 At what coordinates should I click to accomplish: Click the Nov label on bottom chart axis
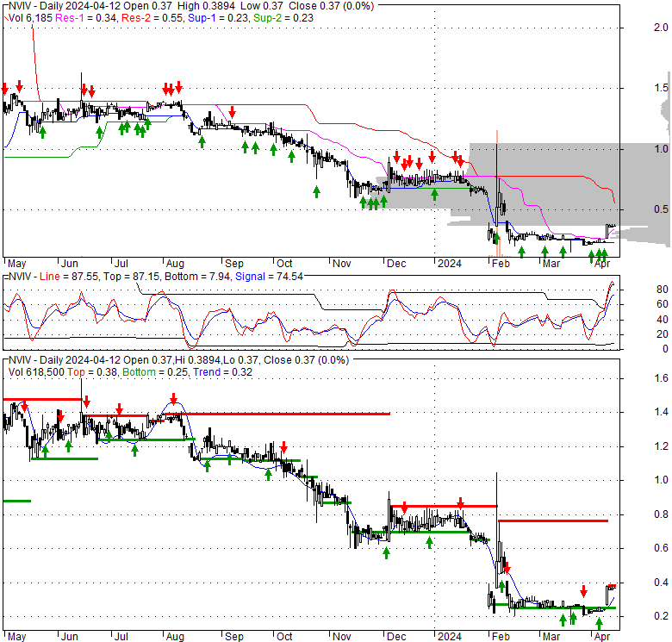pos(341,637)
